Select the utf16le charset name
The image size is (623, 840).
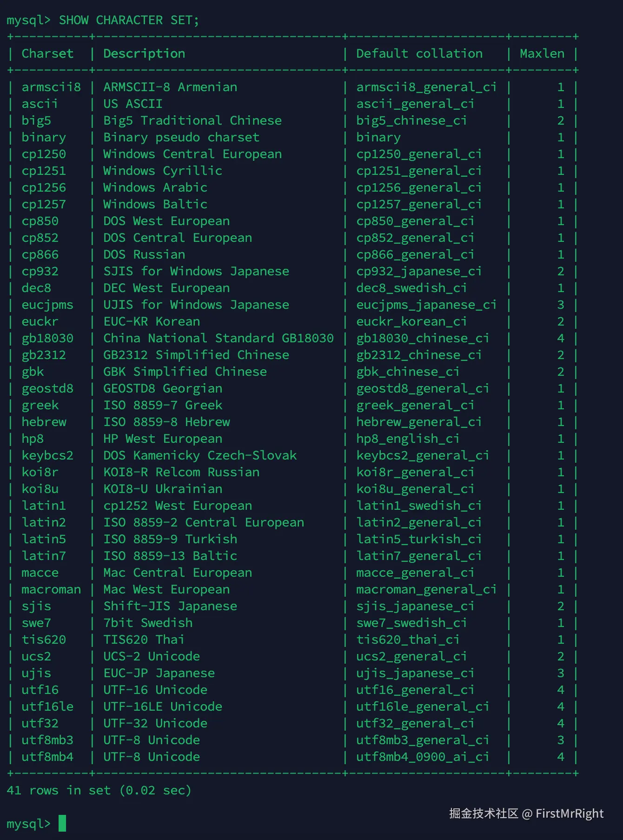click(47, 707)
